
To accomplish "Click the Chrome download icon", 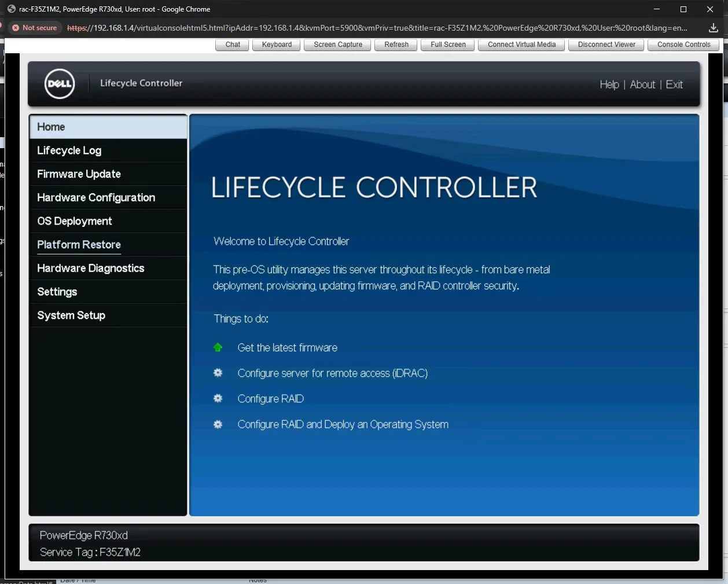I will 713,28.
